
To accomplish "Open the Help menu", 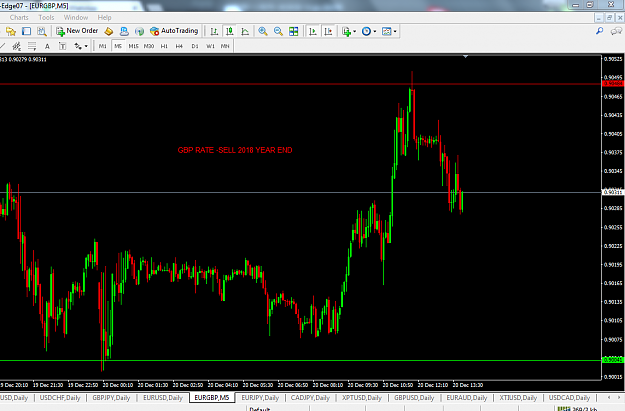I will coord(104,18).
